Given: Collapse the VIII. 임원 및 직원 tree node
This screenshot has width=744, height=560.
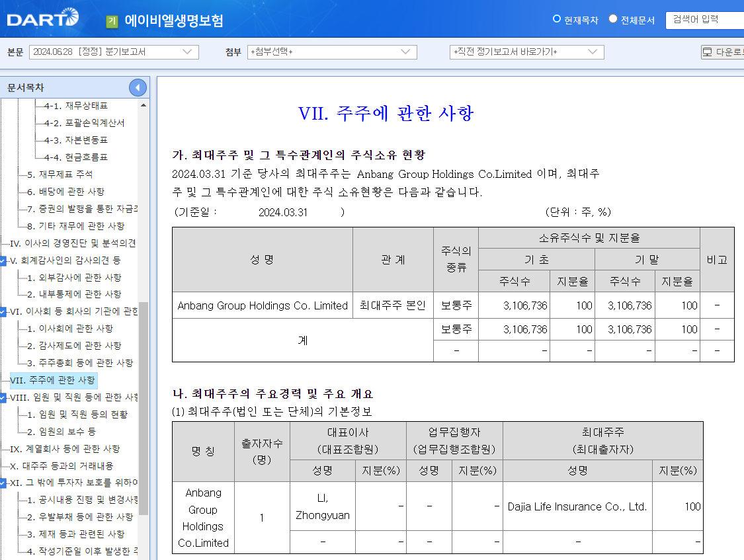Looking at the screenshot, I should pos(3,397).
